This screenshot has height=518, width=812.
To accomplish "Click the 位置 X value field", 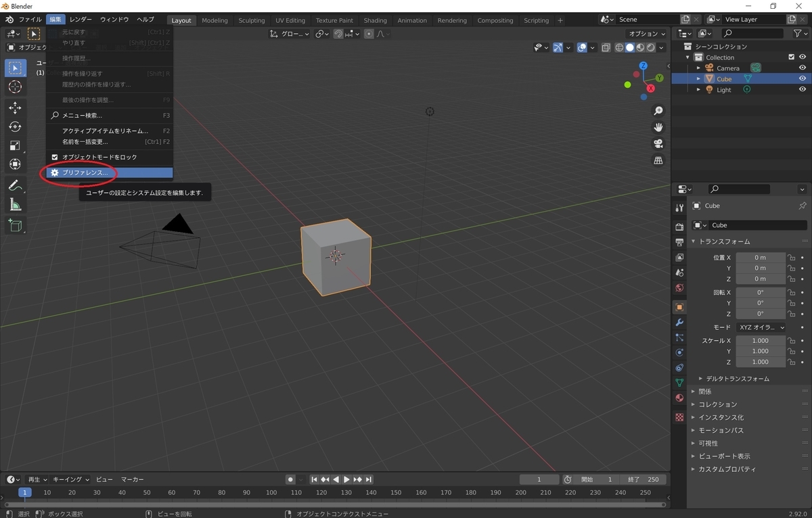I will point(761,258).
